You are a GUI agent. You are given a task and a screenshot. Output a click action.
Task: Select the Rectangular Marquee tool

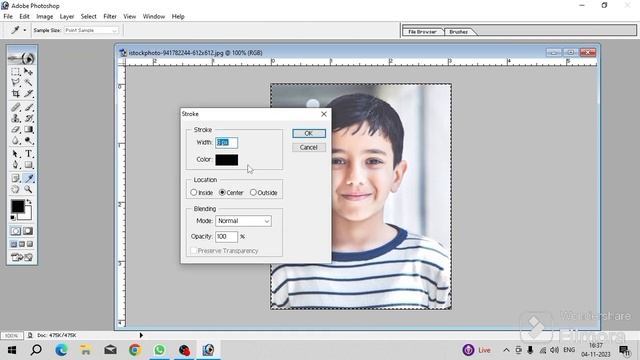click(x=16, y=72)
